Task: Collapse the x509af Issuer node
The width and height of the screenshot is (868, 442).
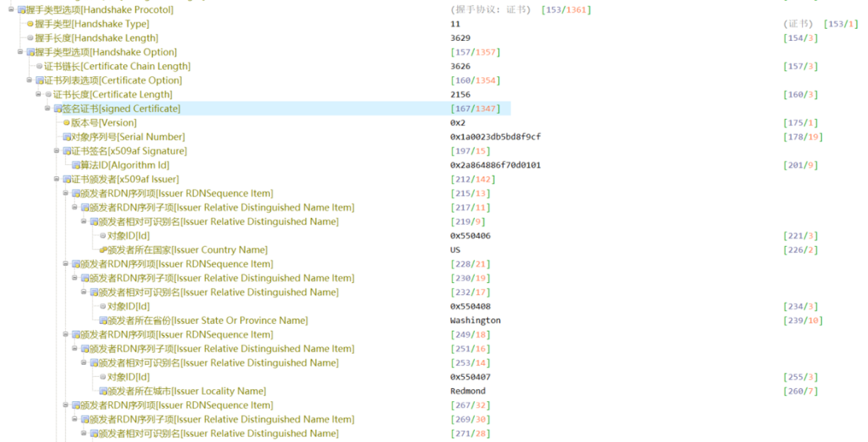Action: (56, 178)
